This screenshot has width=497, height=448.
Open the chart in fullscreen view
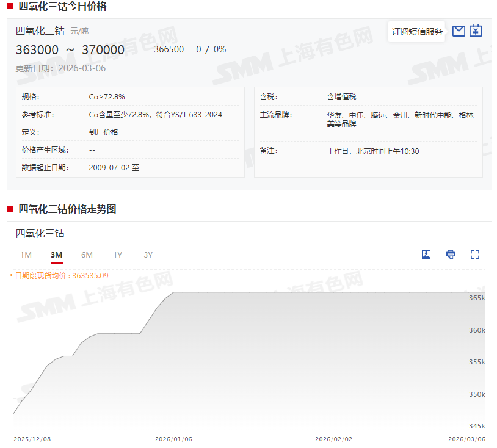475,255
